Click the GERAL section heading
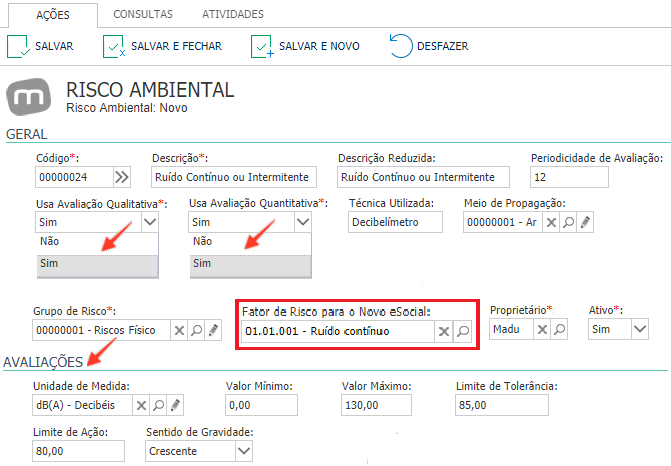This screenshot has height=466, width=671. coord(27,134)
